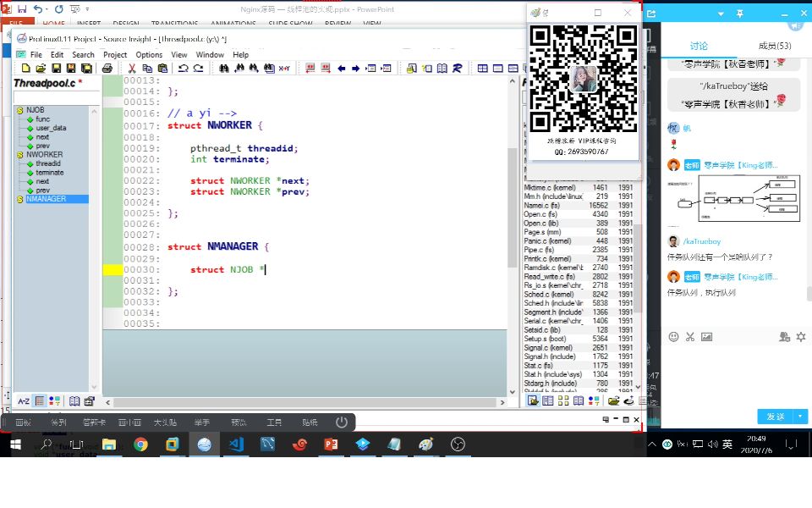Open the Project menu in Source Insight
This screenshot has width=812, height=508.
(114, 54)
